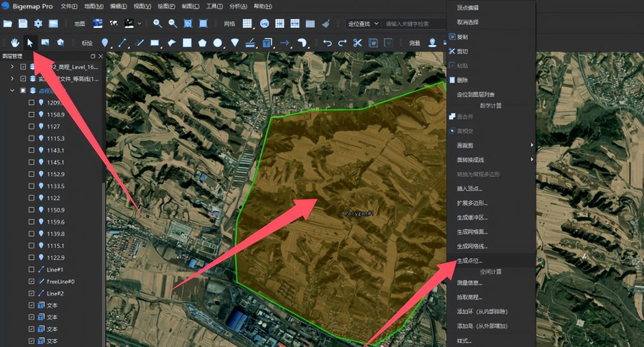644x347 pixels.
Task: Click the round Lng coordinate grid icon
Action: (264, 24)
